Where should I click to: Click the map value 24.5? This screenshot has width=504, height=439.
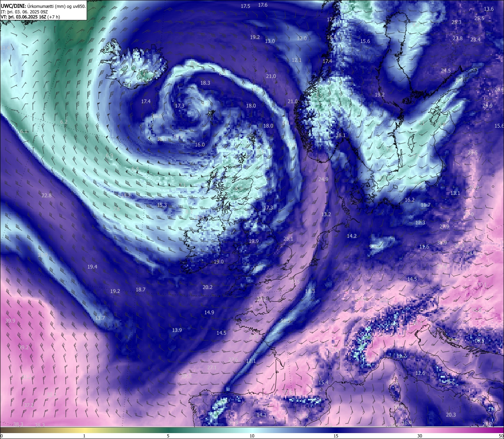point(445,71)
